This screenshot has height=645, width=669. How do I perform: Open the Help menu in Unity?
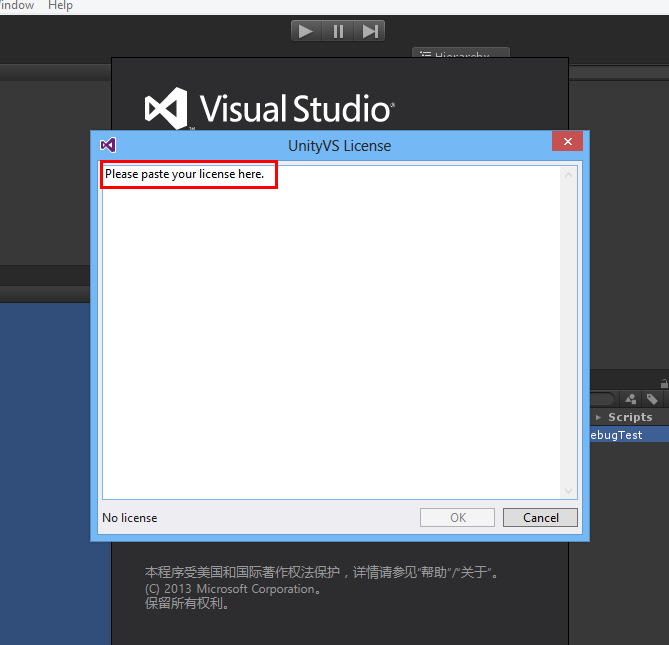click(x=60, y=6)
